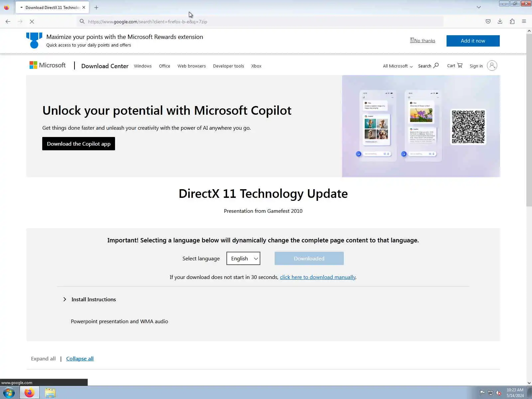Click the click here to download manually link
The width and height of the screenshot is (532, 399).
pos(318,277)
